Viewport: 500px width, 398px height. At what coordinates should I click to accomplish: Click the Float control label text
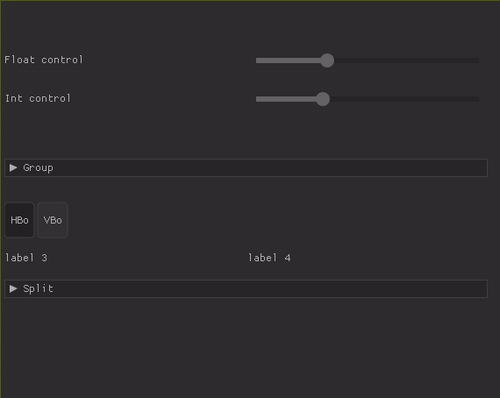tap(44, 60)
